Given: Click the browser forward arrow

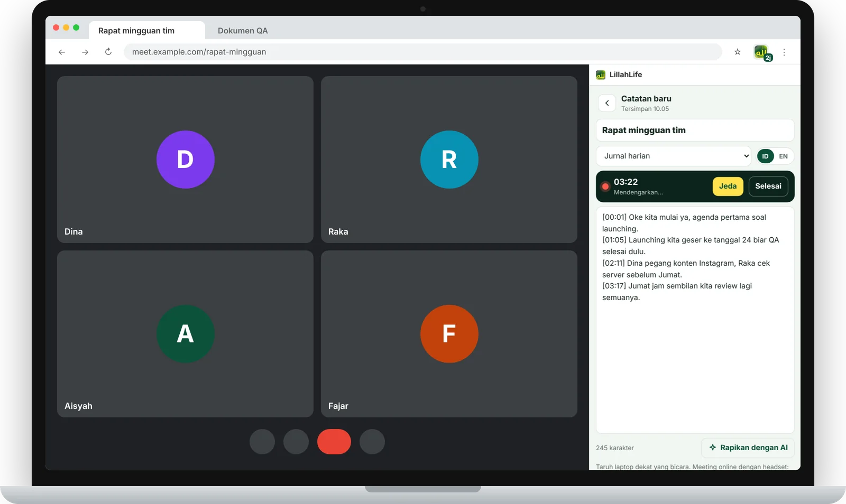Looking at the screenshot, I should click(85, 52).
